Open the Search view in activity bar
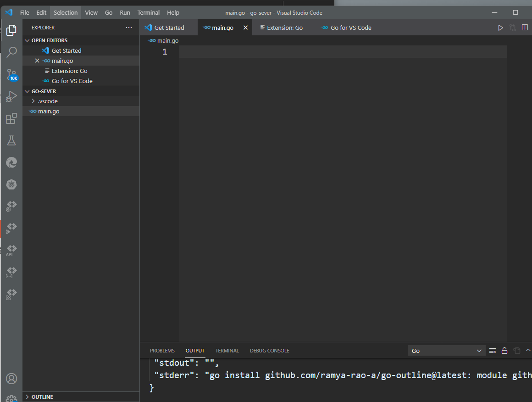The image size is (532, 402). (x=11, y=52)
